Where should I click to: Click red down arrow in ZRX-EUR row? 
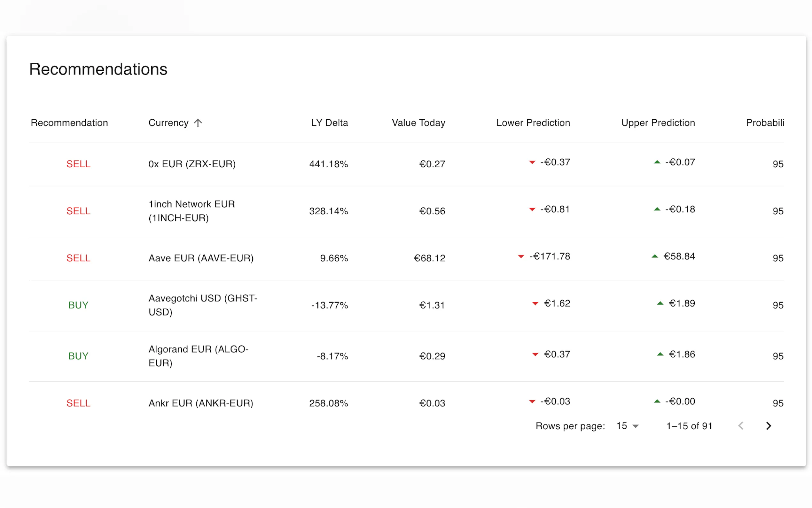(532, 163)
